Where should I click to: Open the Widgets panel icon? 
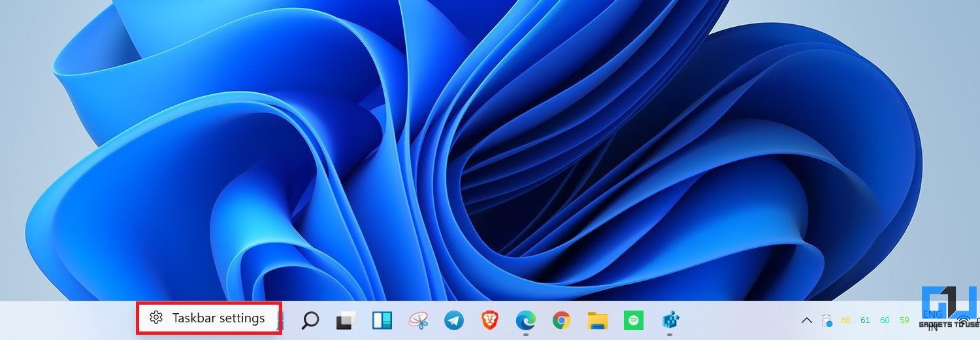click(382, 320)
